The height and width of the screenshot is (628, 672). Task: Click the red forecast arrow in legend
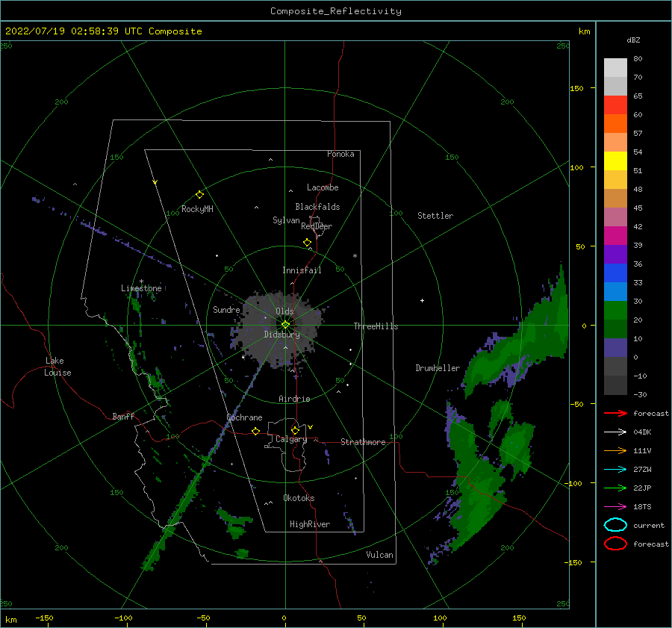[615, 413]
